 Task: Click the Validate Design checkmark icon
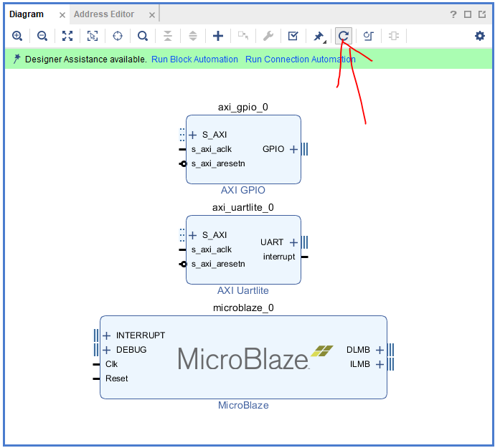click(x=293, y=36)
